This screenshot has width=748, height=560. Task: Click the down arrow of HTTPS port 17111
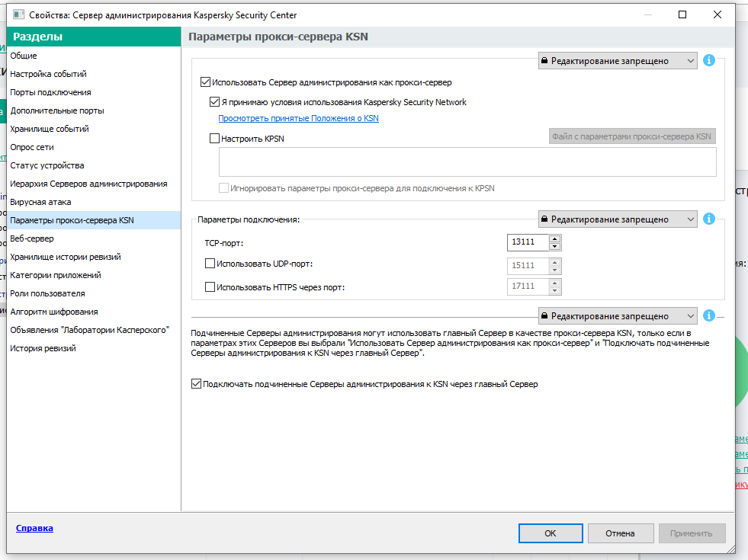[554, 290]
